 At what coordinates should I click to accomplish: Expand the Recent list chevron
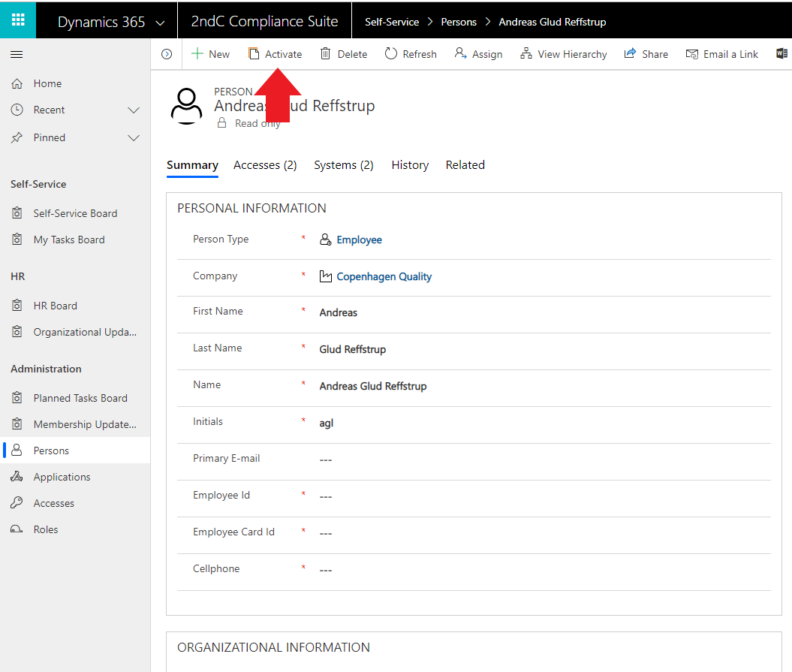(134, 110)
